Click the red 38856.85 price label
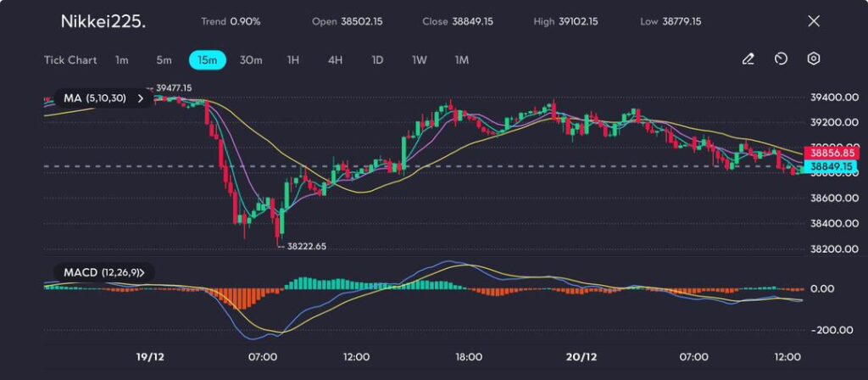The image size is (868, 380). 830,154
